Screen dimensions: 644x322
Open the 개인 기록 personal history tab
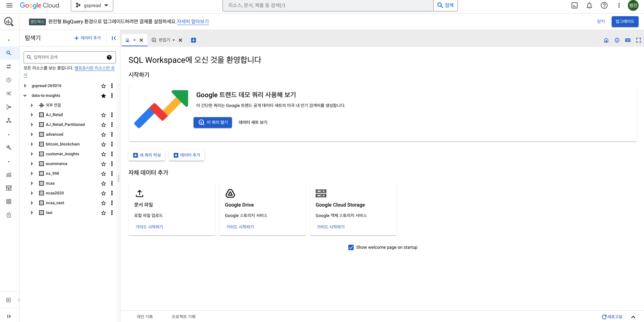[145, 317]
